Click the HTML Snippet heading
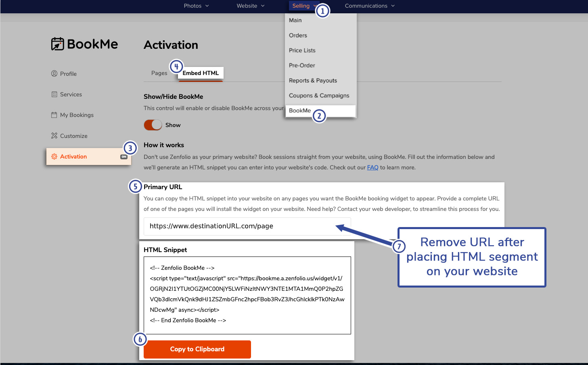This screenshot has height=365, width=588. click(x=165, y=250)
